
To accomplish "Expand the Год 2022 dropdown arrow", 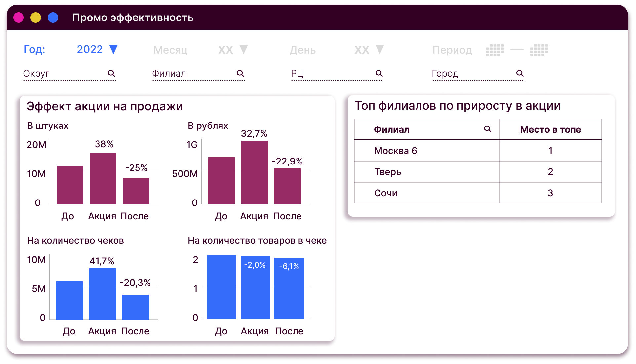I will pyautogui.click(x=113, y=49).
